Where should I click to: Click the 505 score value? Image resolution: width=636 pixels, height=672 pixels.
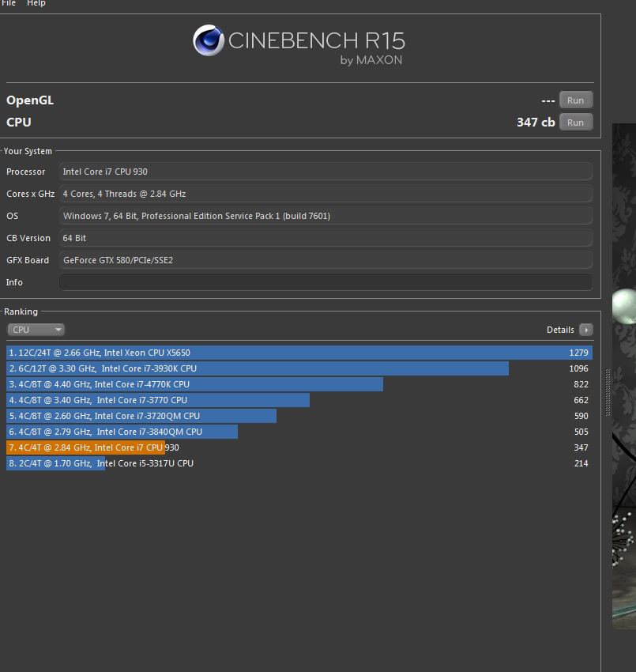[581, 432]
